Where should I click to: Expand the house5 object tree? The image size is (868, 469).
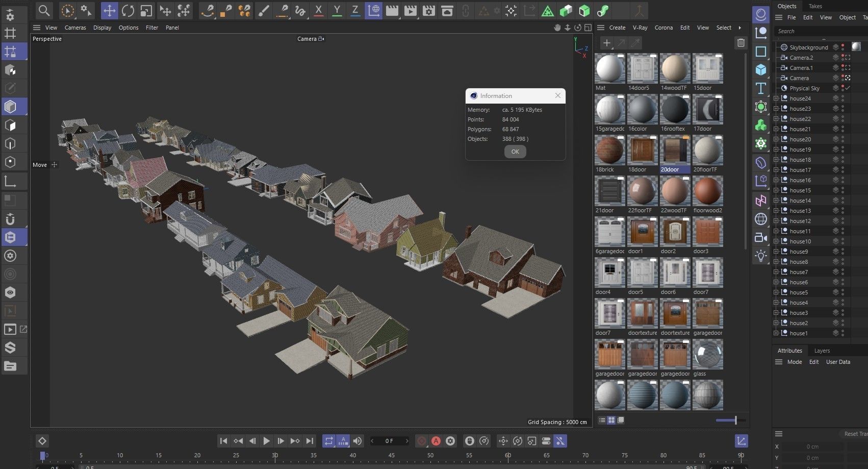click(x=776, y=292)
